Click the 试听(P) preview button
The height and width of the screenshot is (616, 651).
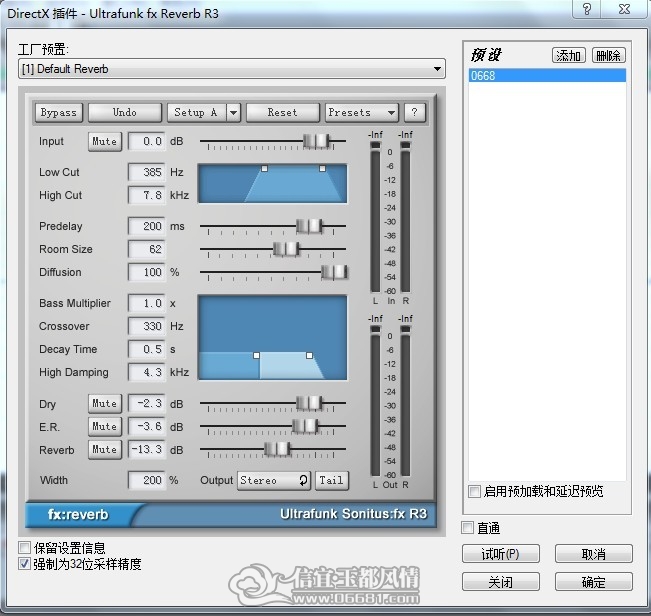501,554
